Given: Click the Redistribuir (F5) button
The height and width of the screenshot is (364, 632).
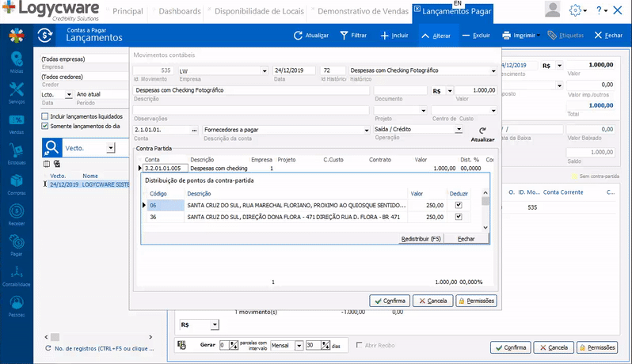Looking at the screenshot, I should click(x=421, y=238).
